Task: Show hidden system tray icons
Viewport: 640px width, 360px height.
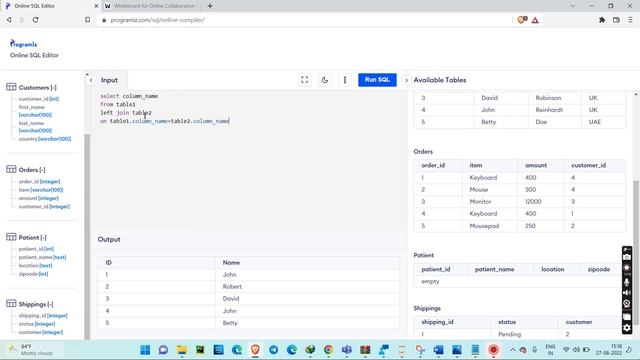Action: tap(512, 350)
